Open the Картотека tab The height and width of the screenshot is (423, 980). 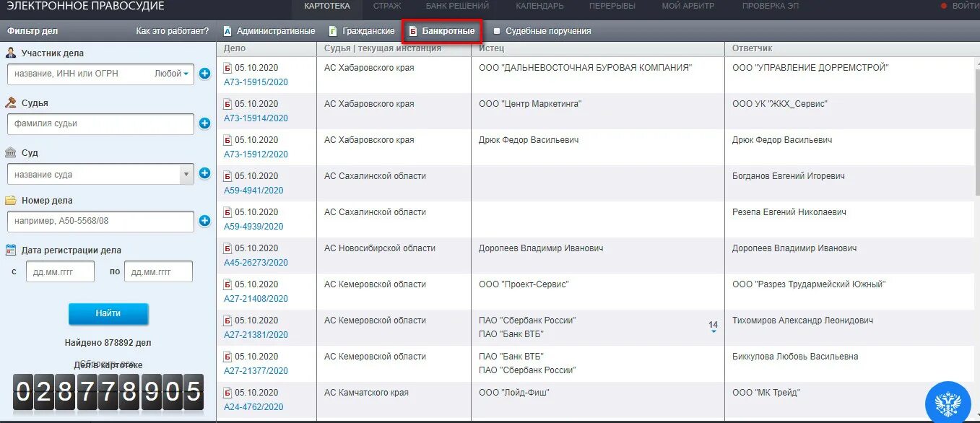click(327, 6)
